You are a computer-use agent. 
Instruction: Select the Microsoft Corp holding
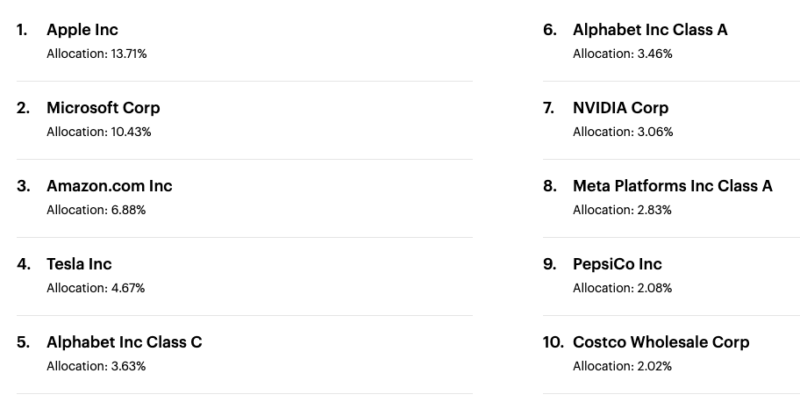(x=103, y=108)
